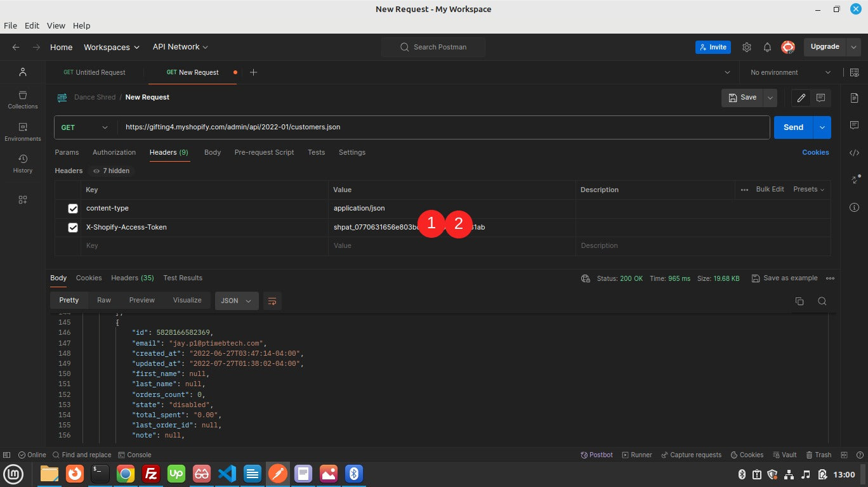
Task: Click Save as example
Action: coord(784,278)
